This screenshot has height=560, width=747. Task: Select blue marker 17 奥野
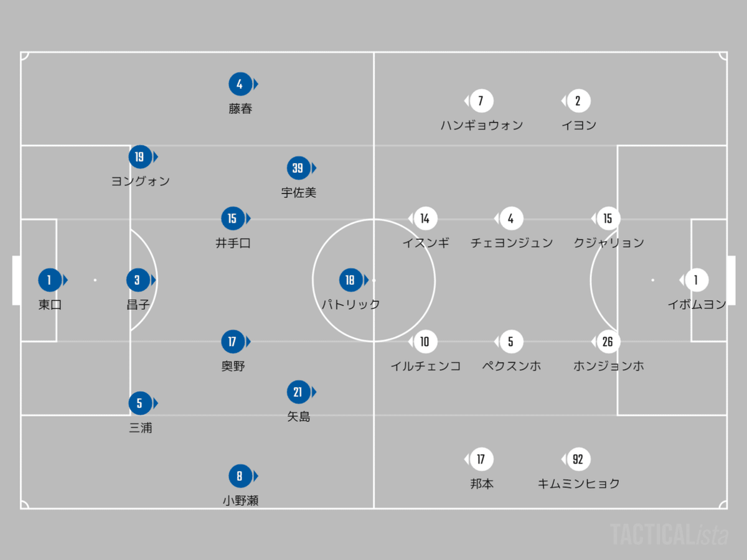tap(232, 342)
